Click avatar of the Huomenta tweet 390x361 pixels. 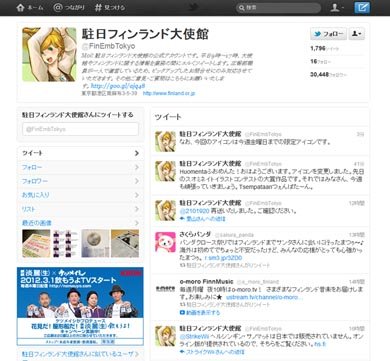165,171
